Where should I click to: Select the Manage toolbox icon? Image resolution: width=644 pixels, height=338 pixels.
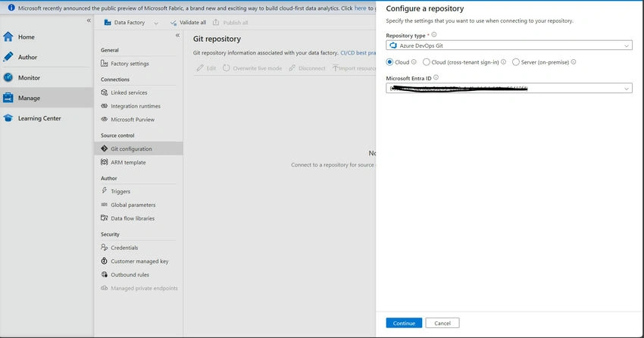(8, 98)
